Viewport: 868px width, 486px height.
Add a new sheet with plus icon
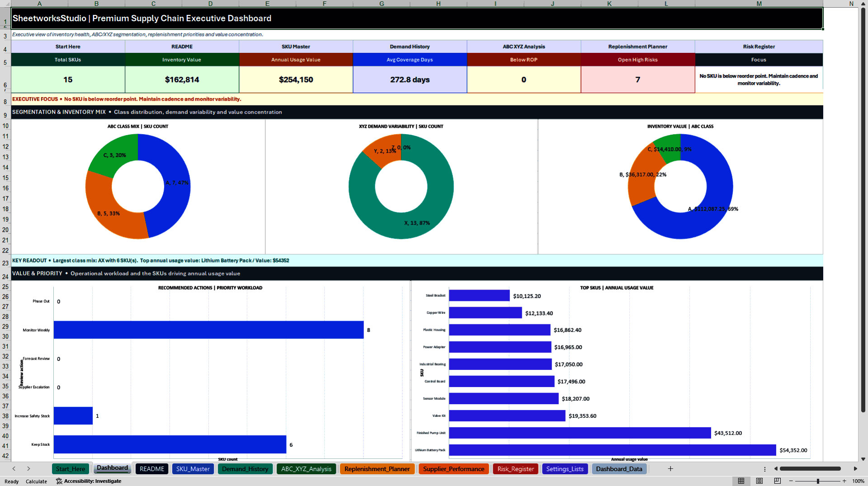click(x=670, y=469)
